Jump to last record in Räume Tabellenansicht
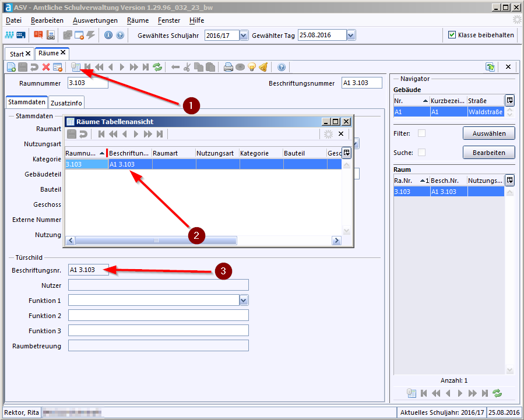Image resolution: width=524 pixels, height=420 pixels. (x=159, y=134)
